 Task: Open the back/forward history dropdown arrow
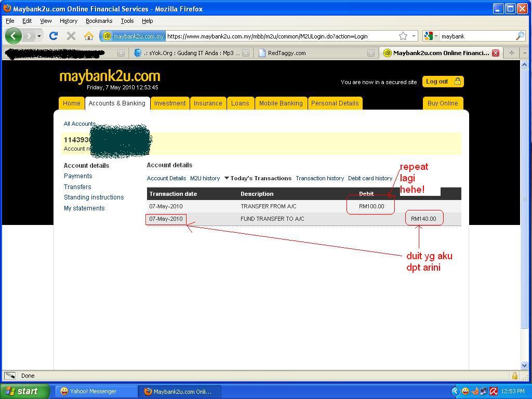(39, 36)
